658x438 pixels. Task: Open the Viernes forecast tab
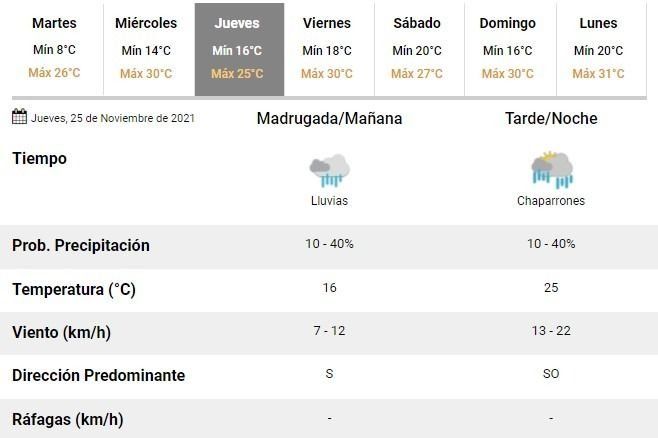coord(327,48)
